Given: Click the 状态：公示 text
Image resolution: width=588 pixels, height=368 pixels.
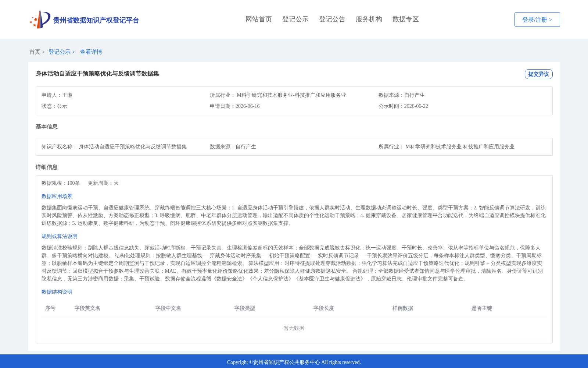Looking at the screenshot, I should 54,106.
